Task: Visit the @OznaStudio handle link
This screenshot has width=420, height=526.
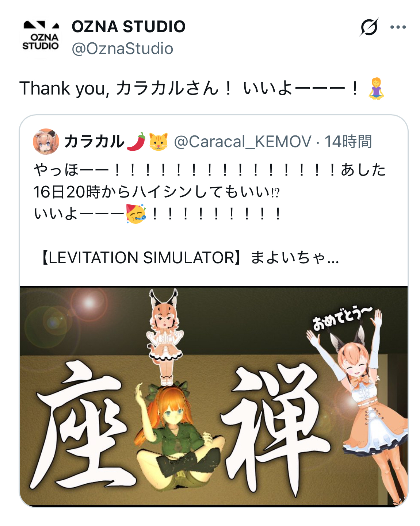Action: click(122, 49)
